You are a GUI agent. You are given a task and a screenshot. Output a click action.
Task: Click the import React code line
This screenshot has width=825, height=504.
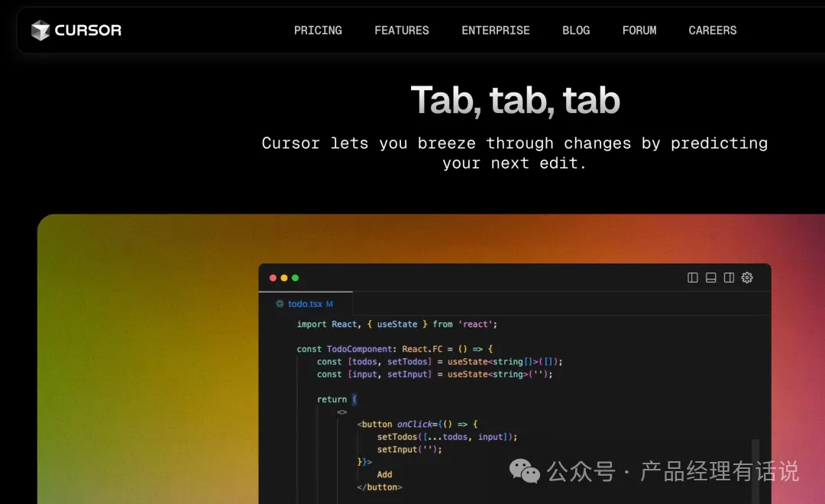396,324
